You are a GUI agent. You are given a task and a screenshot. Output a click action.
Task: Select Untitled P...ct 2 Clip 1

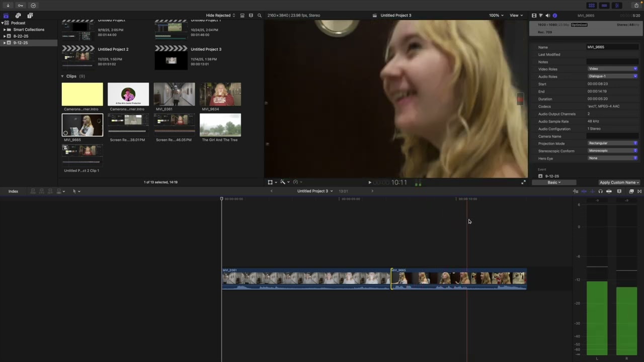(x=82, y=155)
